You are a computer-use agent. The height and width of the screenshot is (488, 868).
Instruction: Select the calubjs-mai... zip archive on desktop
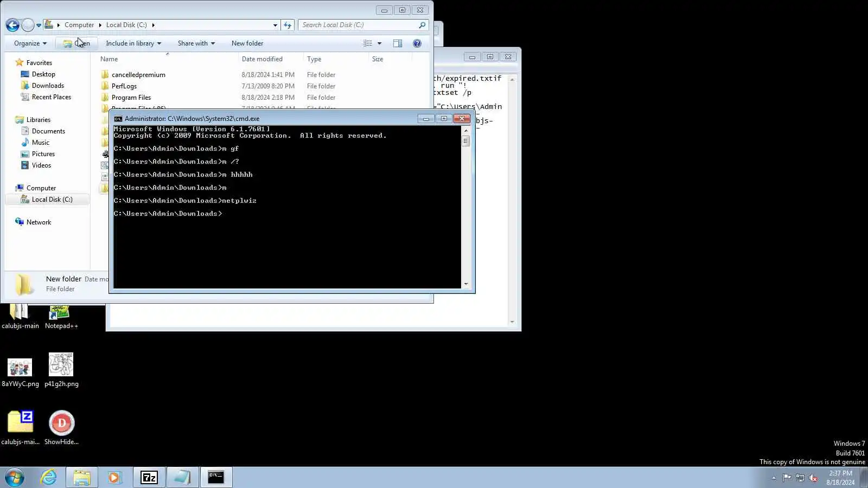(x=20, y=428)
